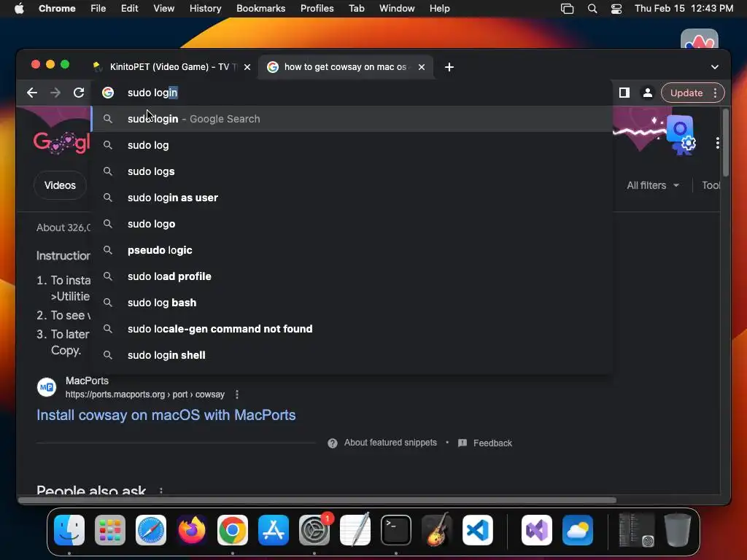Click the horizontal scrollbar at window bottom
The width and height of the screenshot is (747, 560).
317,500
